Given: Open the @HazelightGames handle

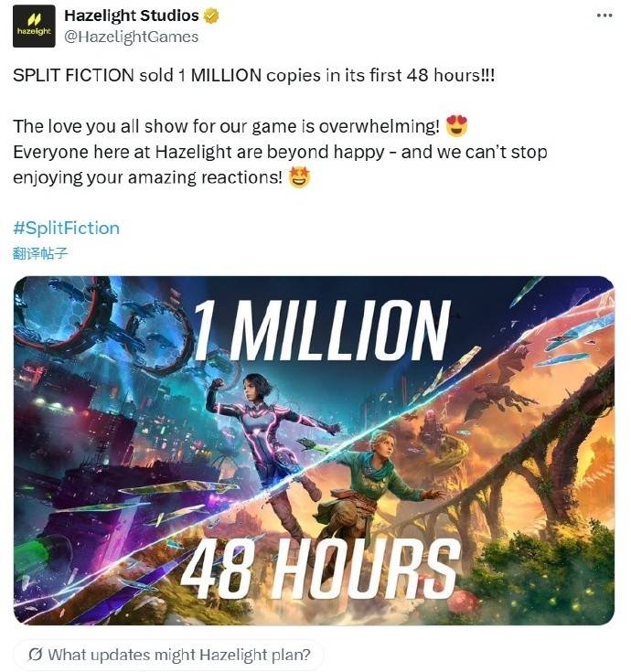Looking at the screenshot, I should click(131, 37).
